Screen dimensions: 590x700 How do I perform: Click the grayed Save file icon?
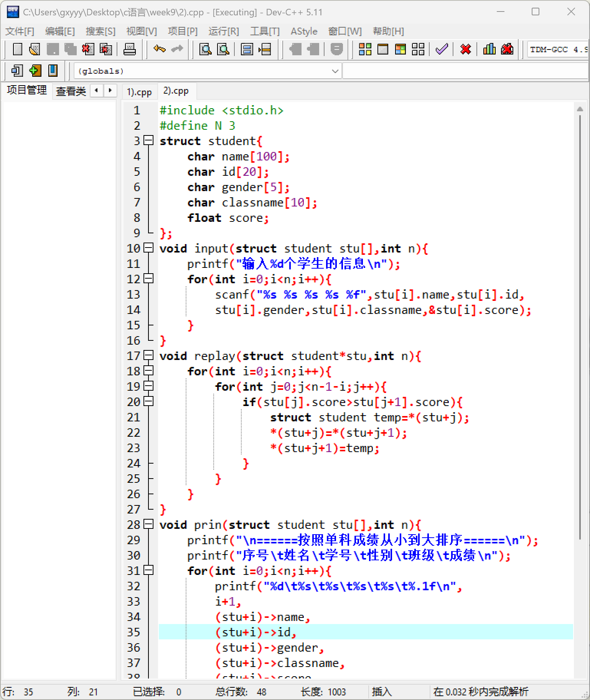tap(53, 49)
